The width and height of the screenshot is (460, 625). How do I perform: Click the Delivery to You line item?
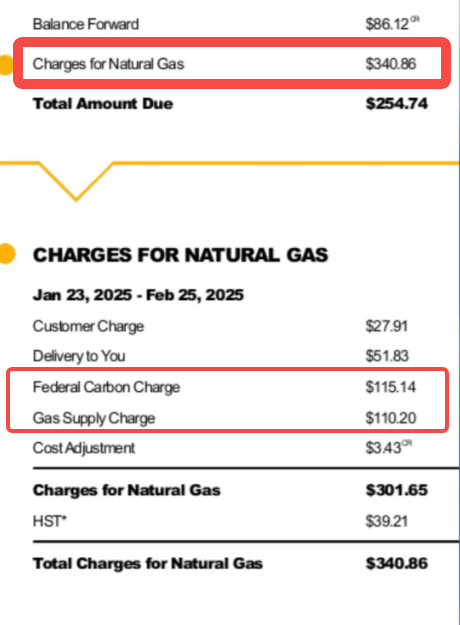tap(79, 356)
